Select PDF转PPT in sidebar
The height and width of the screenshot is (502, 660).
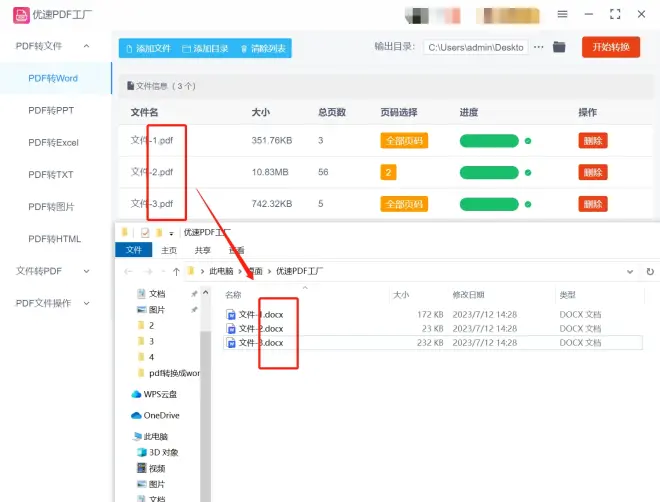coord(51,110)
